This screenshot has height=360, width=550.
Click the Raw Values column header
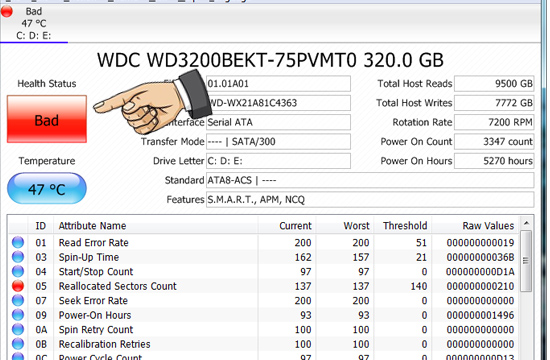[x=475, y=226]
